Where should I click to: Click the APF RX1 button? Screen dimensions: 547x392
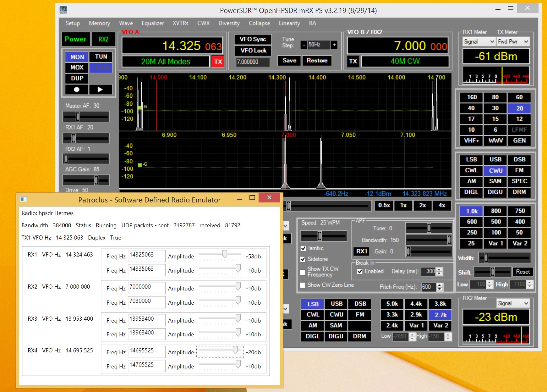(361, 251)
